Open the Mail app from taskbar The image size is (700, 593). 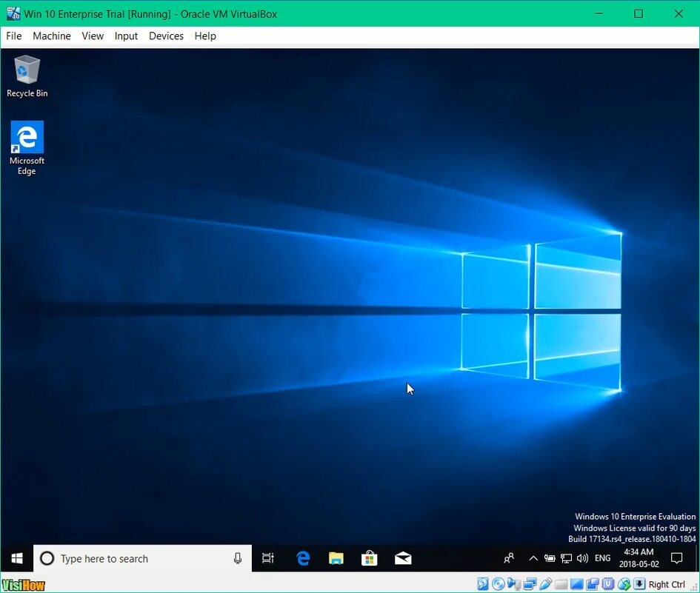coord(403,558)
